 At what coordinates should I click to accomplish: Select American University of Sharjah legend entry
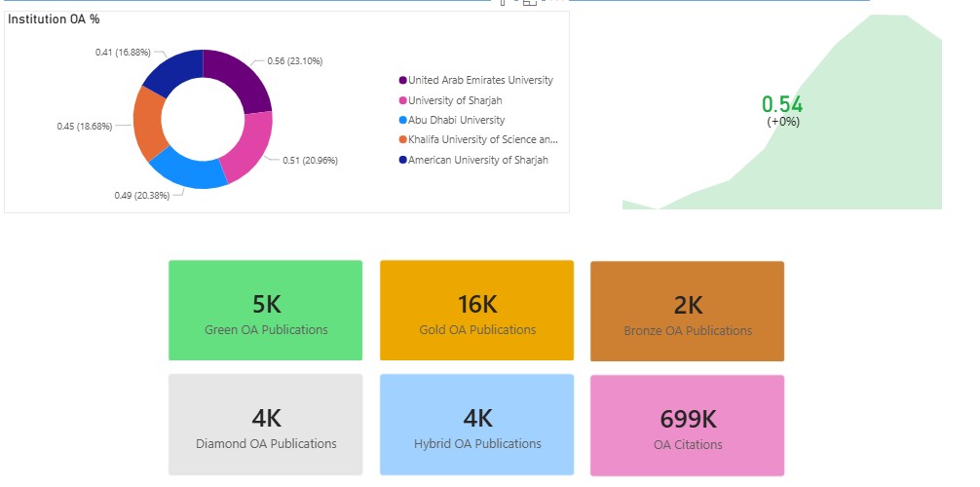tap(477, 160)
